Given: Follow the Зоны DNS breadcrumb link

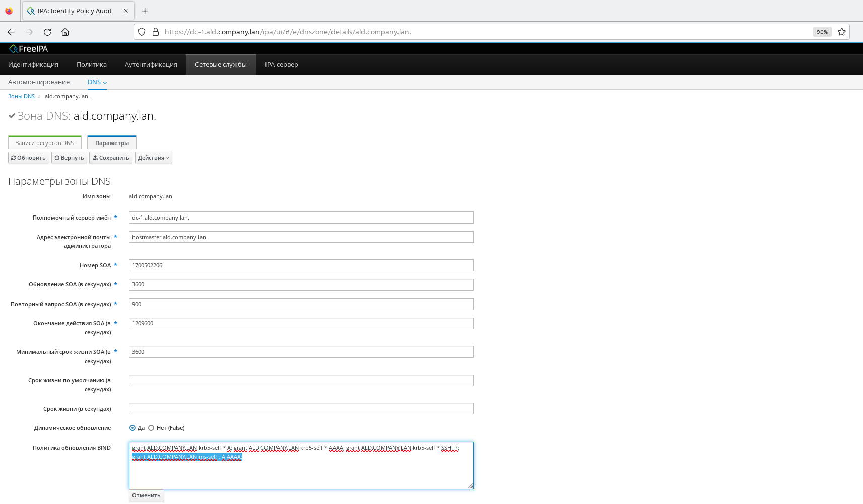Looking at the screenshot, I should 21,96.
